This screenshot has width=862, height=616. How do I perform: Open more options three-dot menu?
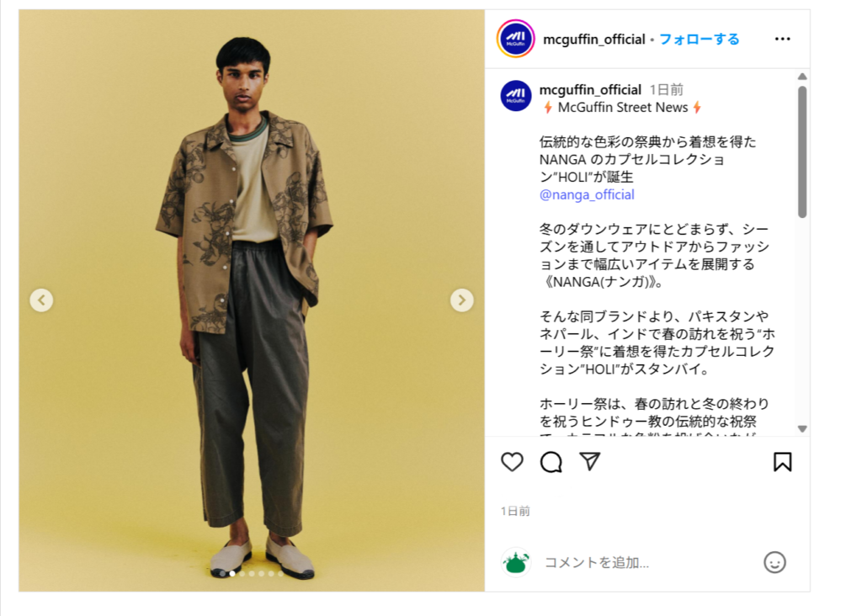[782, 39]
